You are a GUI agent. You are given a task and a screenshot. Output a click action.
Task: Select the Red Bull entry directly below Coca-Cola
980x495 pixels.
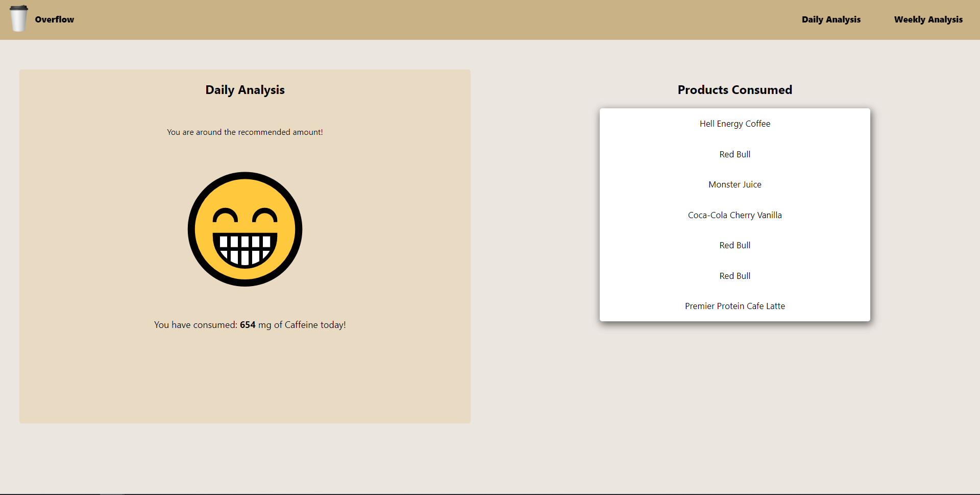pos(735,245)
